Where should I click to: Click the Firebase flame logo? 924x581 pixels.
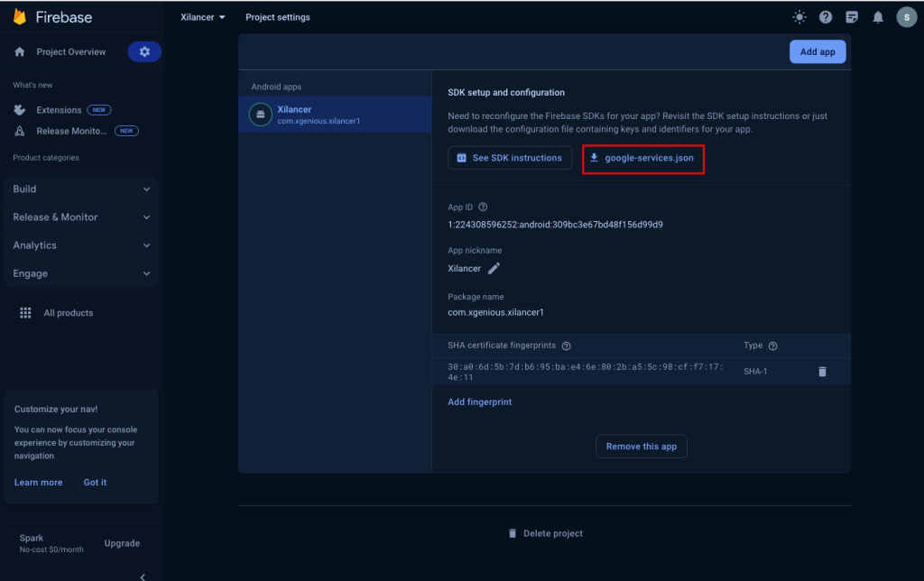(x=20, y=16)
